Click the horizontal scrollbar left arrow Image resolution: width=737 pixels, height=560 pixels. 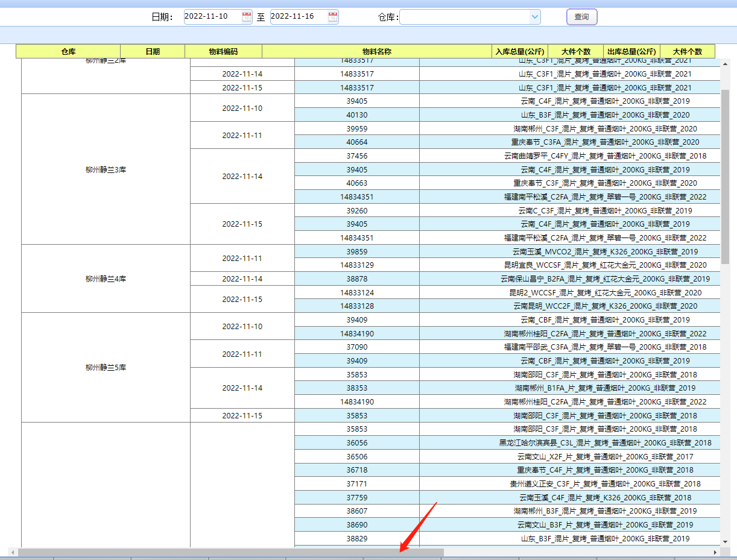[13, 552]
